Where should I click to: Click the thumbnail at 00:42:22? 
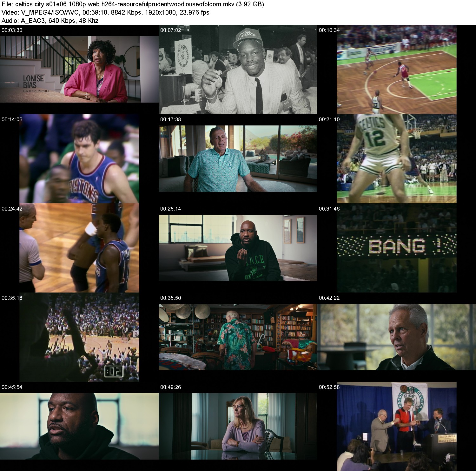coord(397,337)
